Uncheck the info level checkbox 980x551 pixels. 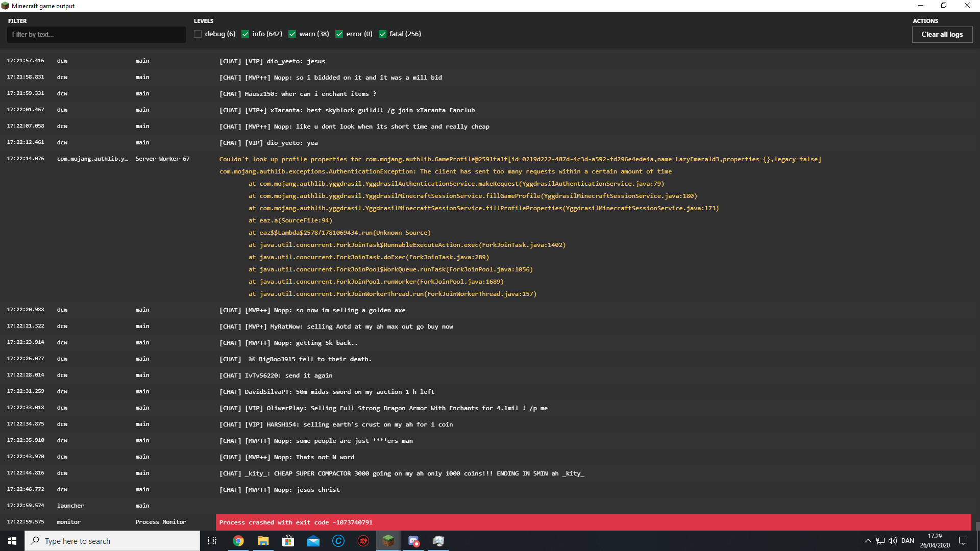[x=246, y=34]
